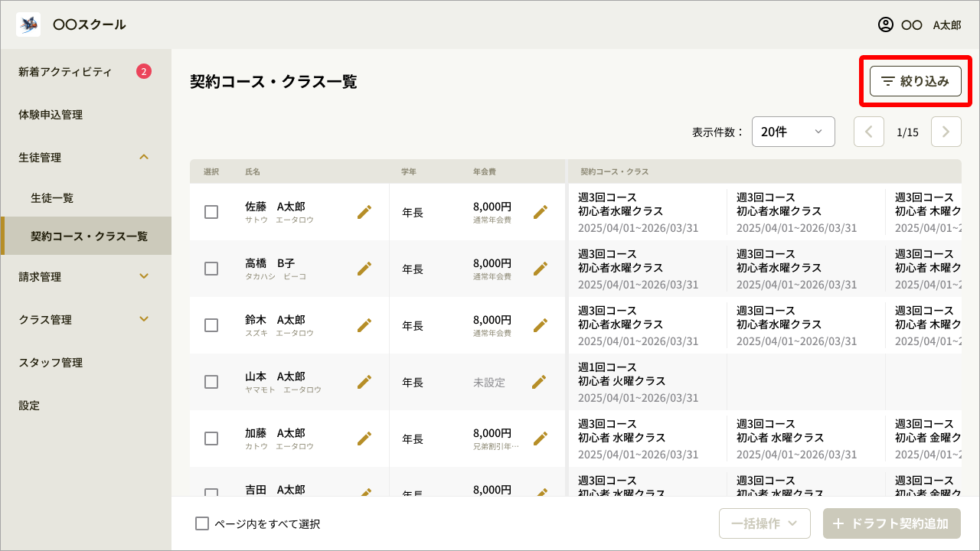Go to 体験申込管理 menu item
Screen dimensions: 980x551
click(x=51, y=115)
